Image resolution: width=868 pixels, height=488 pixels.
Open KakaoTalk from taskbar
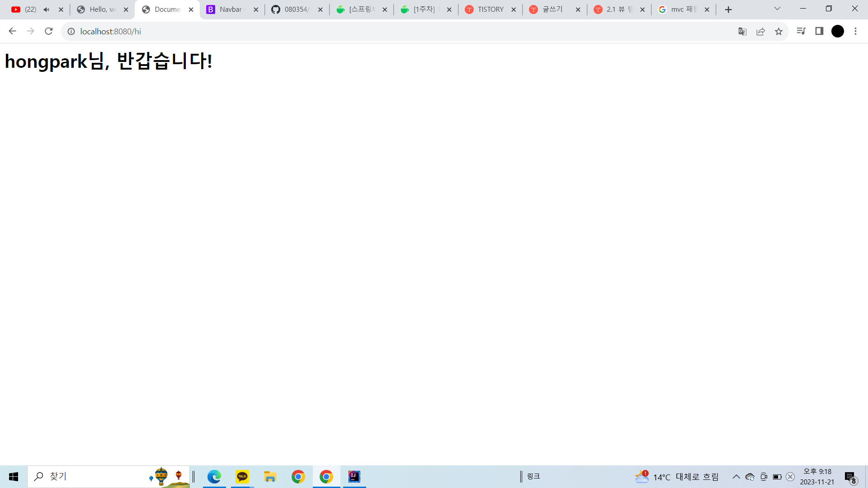[242, 476]
